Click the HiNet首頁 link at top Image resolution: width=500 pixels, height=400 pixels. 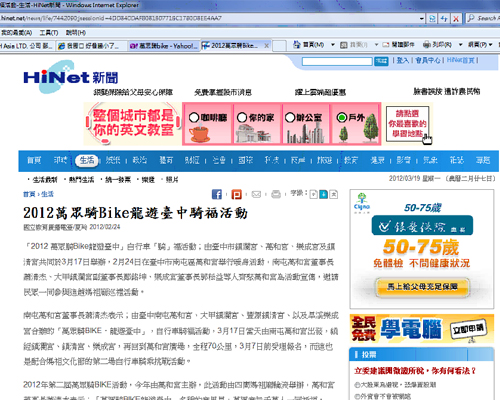tap(461, 60)
